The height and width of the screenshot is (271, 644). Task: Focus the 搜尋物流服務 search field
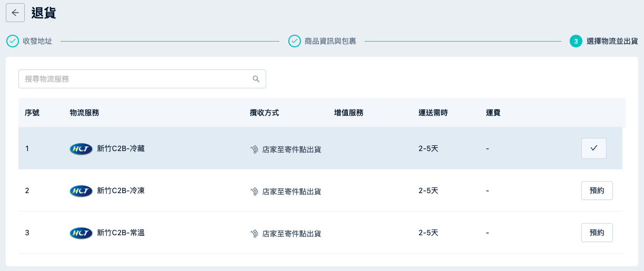pos(142,79)
